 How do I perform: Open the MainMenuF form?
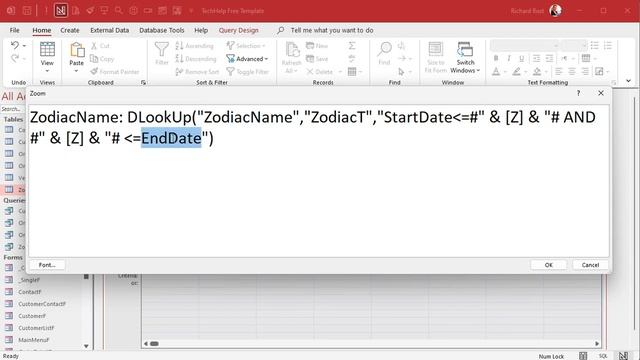point(33,340)
